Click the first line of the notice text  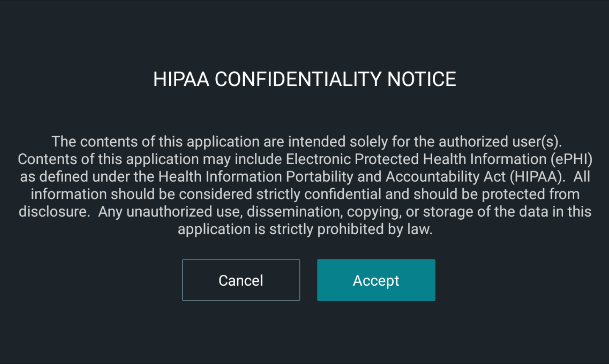(304, 141)
